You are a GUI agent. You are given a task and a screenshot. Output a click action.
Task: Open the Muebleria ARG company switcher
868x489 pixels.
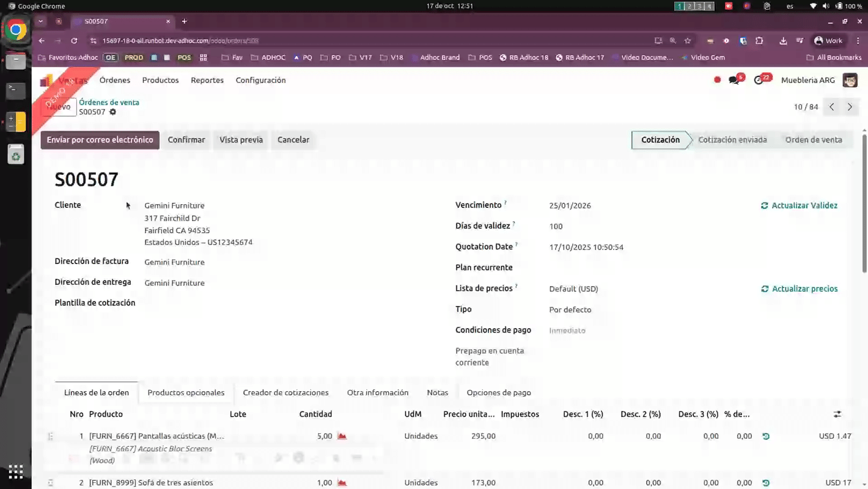(x=807, y=80)
